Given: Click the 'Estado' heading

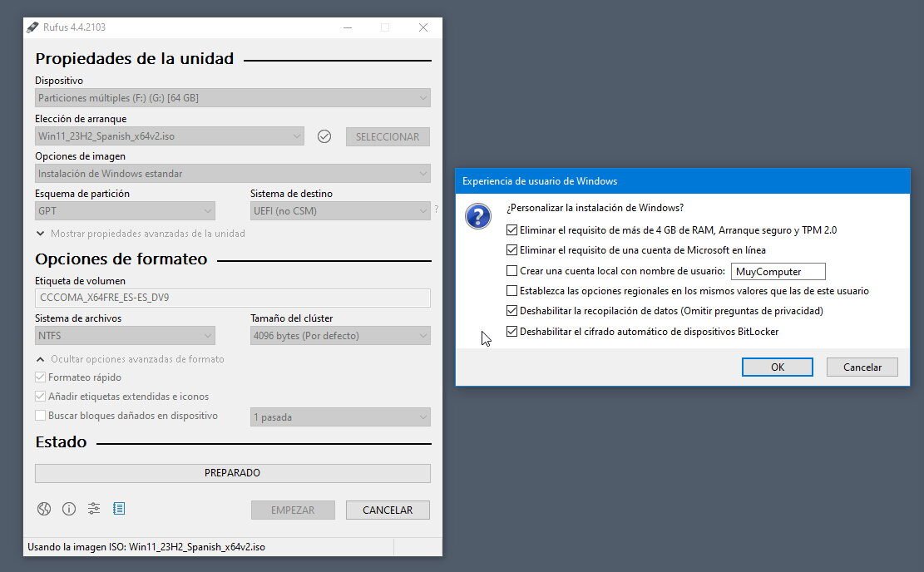Looking at the screenshot, I should pos(61,441).
